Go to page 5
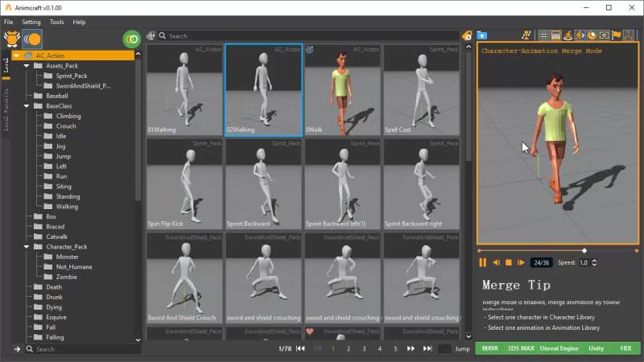Viewport: 644px width, 362px height. [395, 349]
